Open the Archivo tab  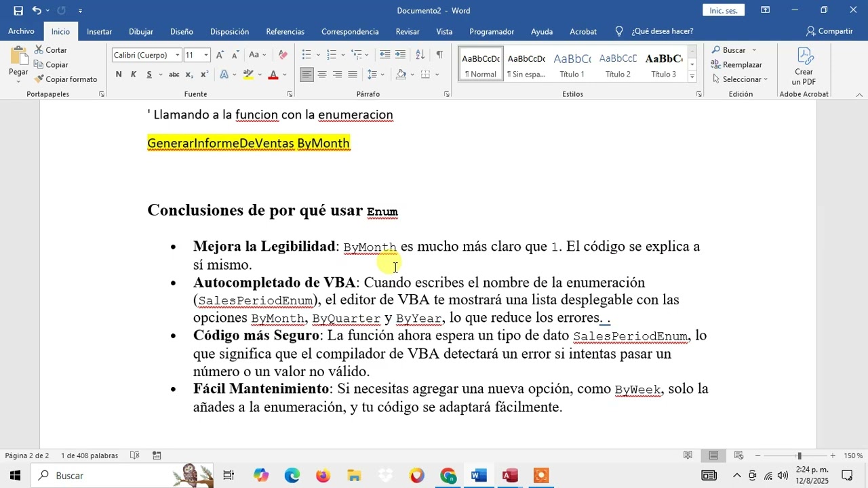21,31
